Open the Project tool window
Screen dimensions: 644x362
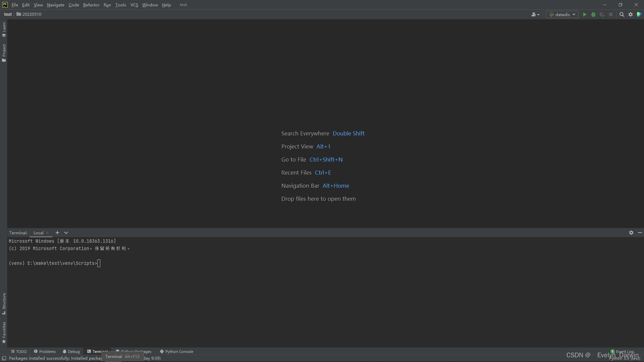pos(4,53)
